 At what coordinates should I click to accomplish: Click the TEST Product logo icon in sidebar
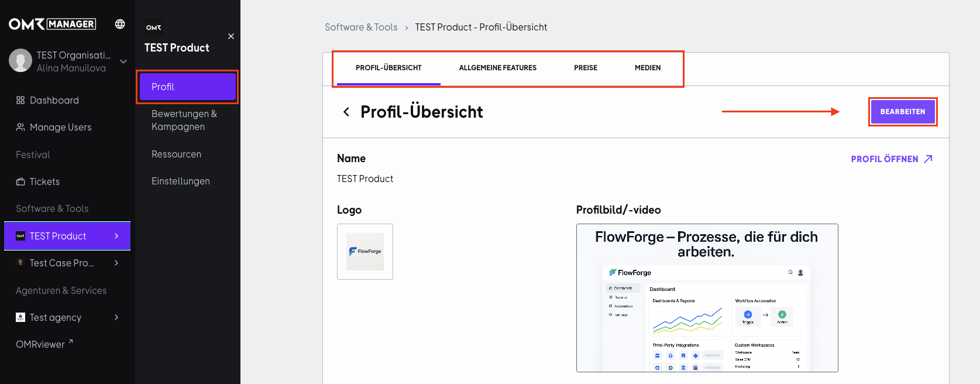click(20, 236)
